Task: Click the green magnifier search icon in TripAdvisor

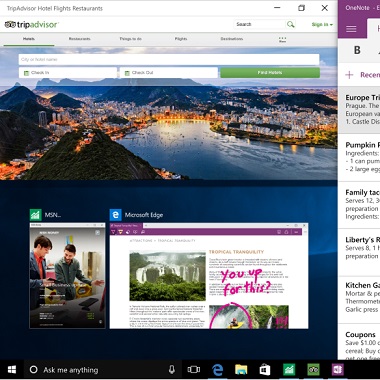Action: pos(291,24)
